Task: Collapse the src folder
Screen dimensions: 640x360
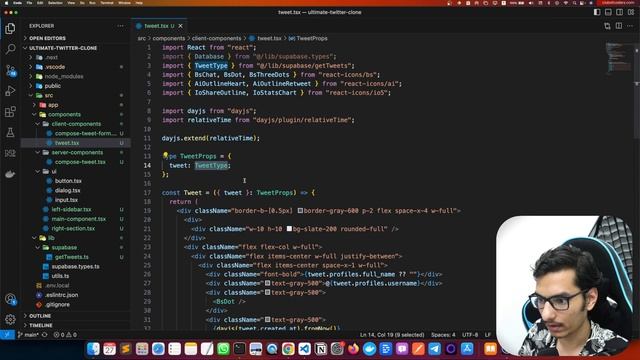Action: point(76,95)
